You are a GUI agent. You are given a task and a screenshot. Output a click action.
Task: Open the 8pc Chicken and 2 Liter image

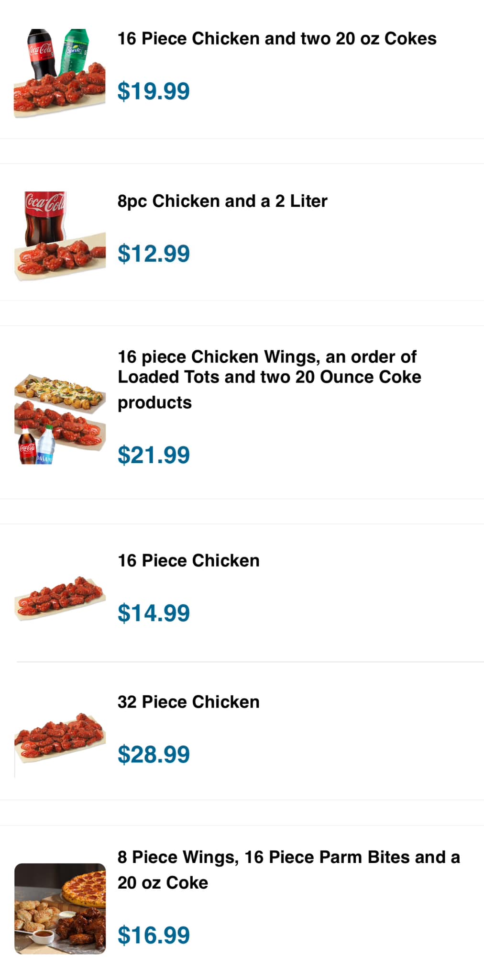(x=60, y=236)
